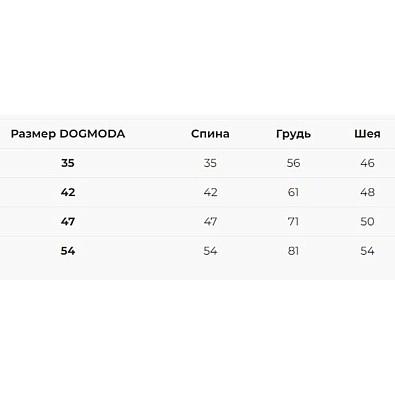
Task: Click the Грудь column header
Action: click(x=293, y=134)
